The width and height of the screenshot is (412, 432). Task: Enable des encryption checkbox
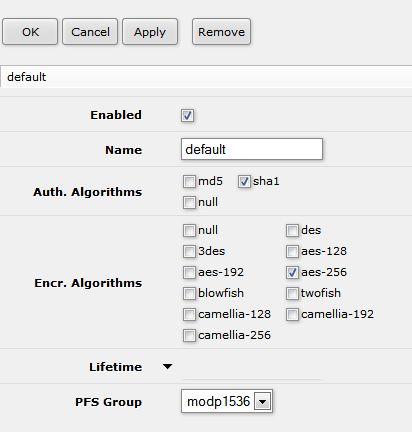292,230
